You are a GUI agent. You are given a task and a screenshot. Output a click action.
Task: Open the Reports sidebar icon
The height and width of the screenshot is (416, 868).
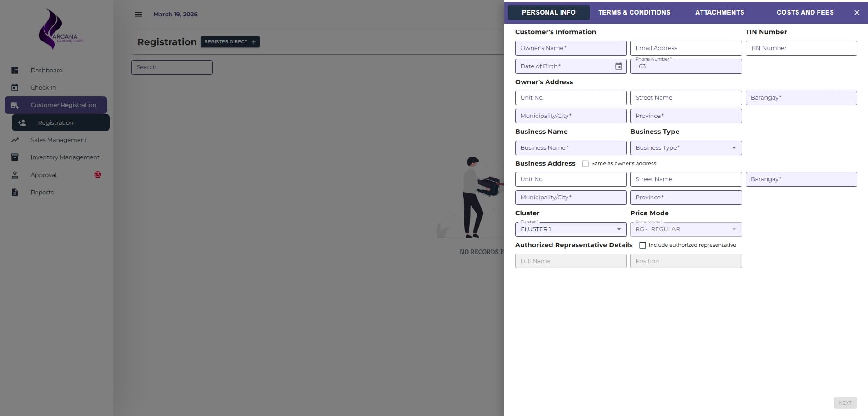tap(15, 192)
